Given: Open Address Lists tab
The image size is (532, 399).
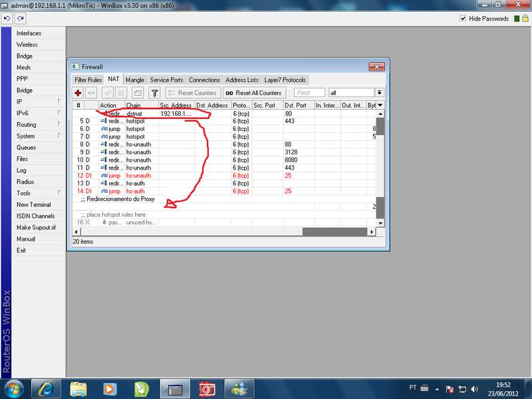Looking at the screenshot, I should [242, 80].
